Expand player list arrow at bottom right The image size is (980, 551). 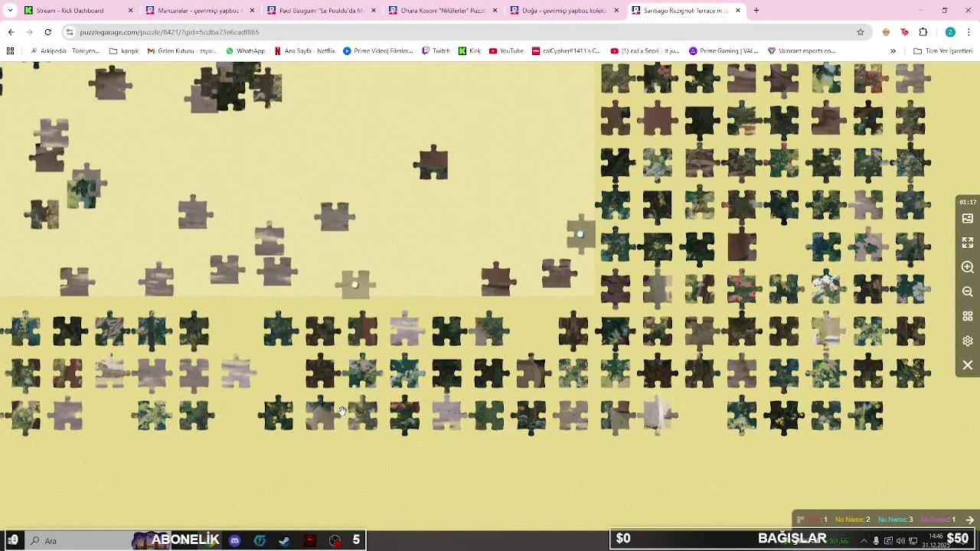tap(969, 520)
